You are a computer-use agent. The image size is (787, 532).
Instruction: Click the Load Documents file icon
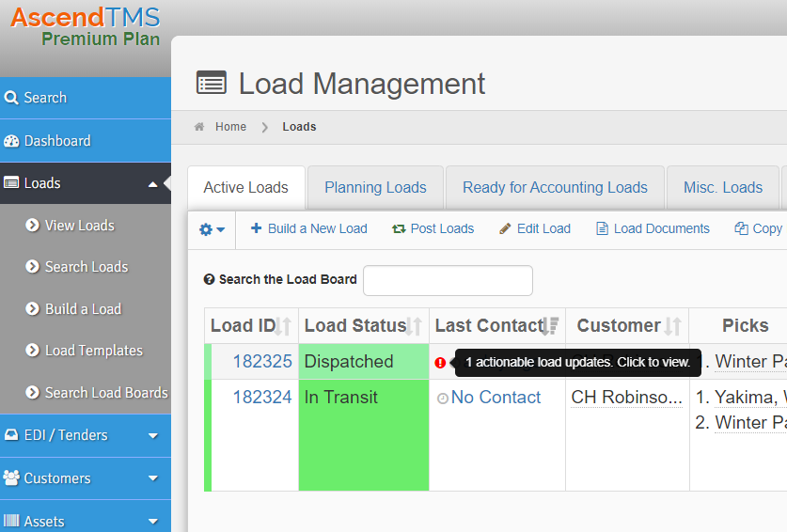(x=602, y=228)
